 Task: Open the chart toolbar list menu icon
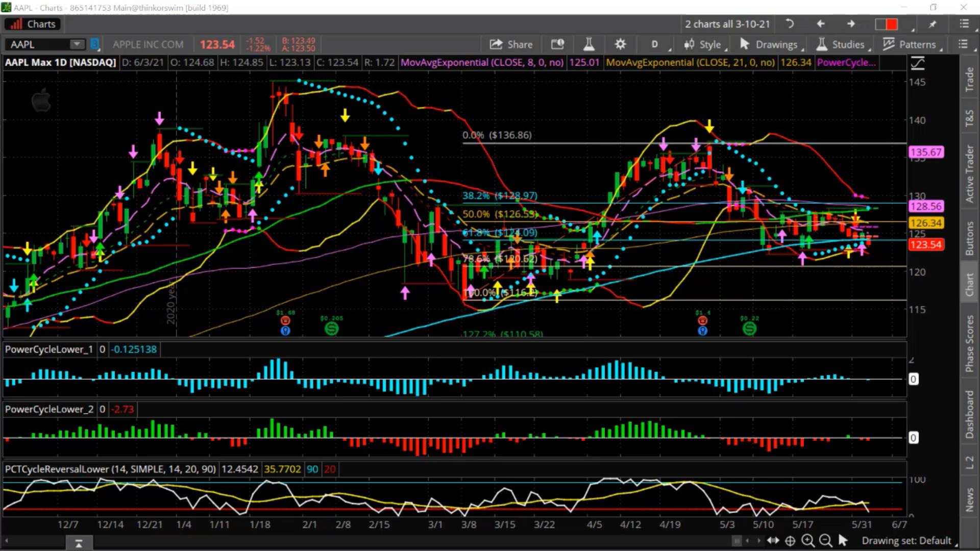coord(963,44)
